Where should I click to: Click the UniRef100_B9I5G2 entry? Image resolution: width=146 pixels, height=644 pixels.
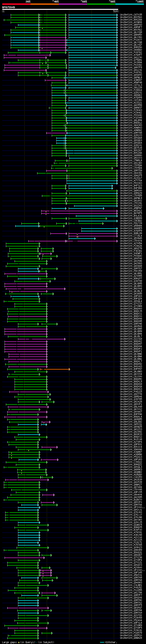pyautogui.click(x=131, y=30)
